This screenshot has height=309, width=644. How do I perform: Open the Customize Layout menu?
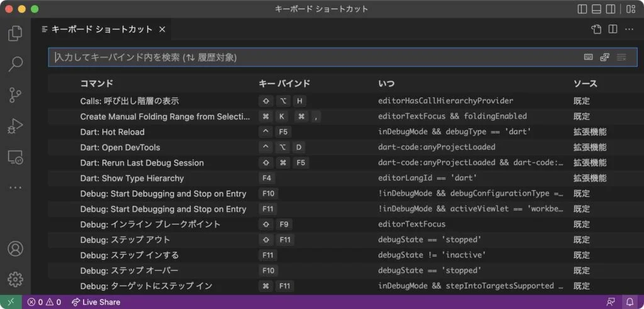coord(630,9)
